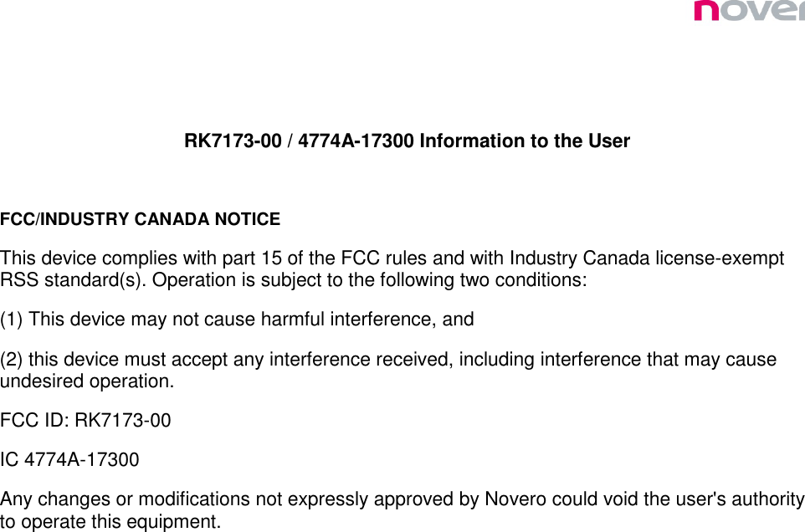Click 'harmful interference, and' text
This screenshot has height=532, width=805.
(x=367, y=319)
